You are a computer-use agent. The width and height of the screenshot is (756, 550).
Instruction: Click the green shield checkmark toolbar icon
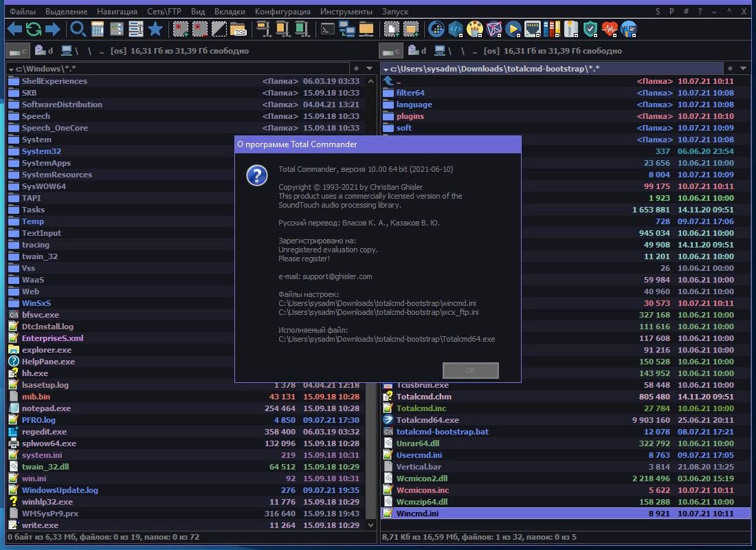point(590,30)
